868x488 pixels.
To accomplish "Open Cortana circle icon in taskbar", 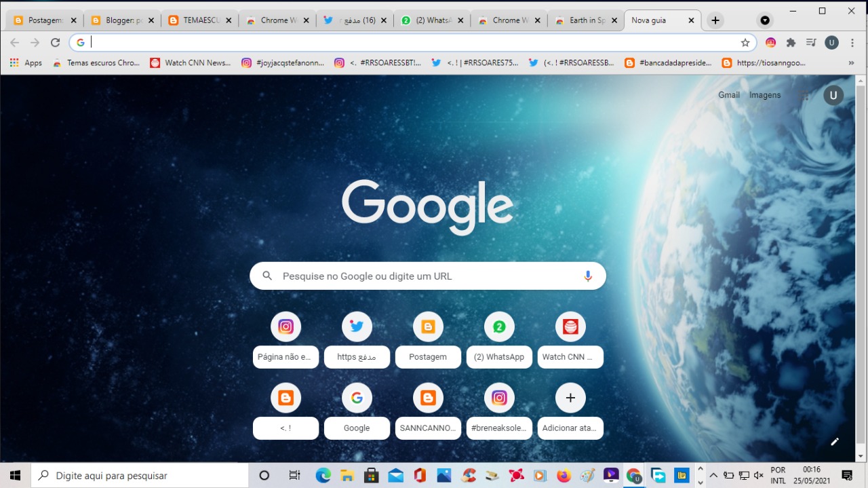I will pyautogui.click(x=264, y=475).
